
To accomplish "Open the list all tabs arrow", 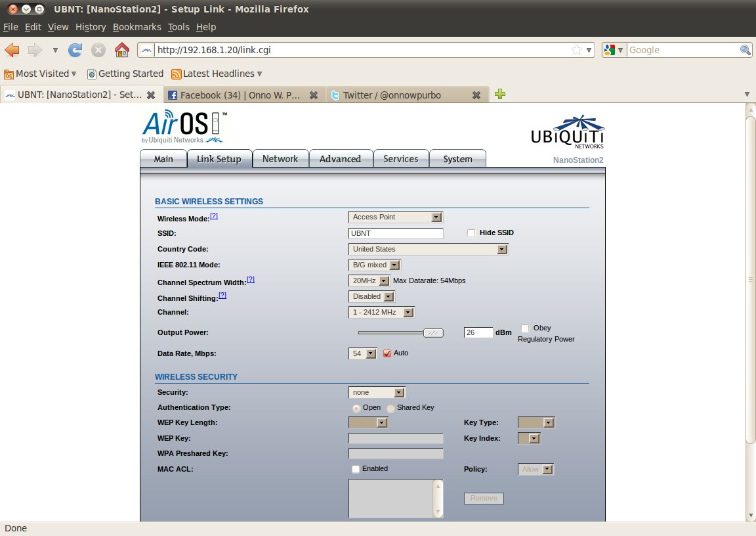I will [747, 95].
